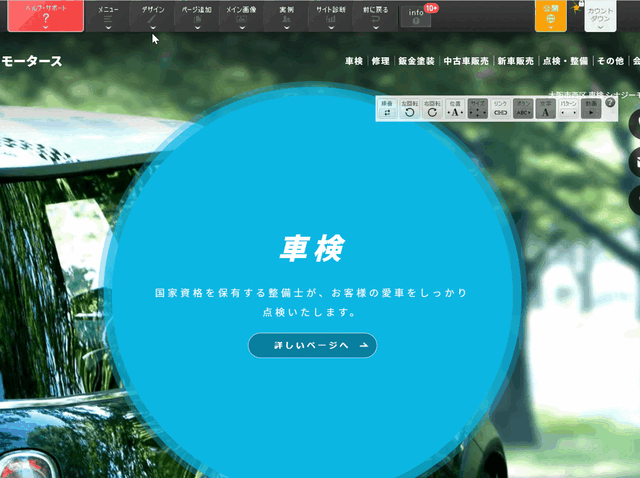Click the ボタン ABC button icon

523,109
